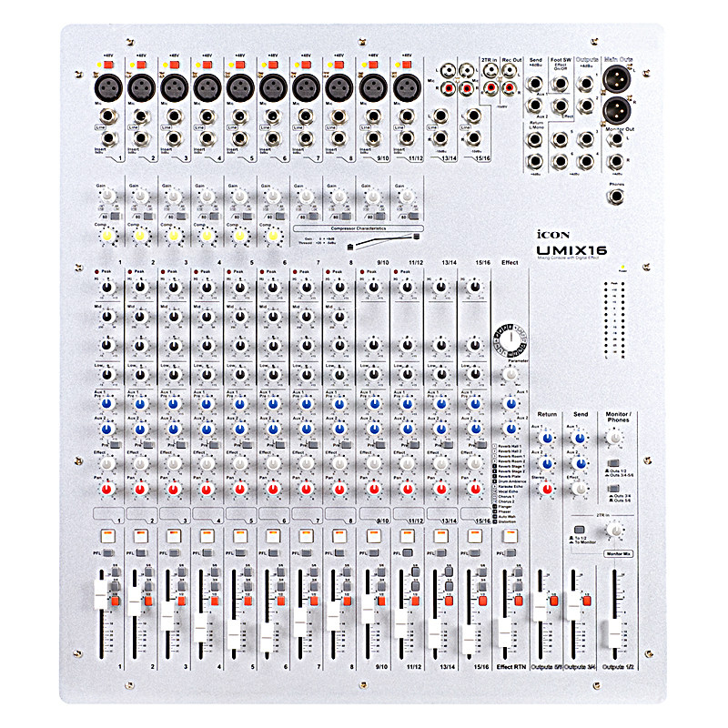This screenshot has width=728, height=728.
Task: Click the 15/16 right Line input jack
Action: pos(473,138)
